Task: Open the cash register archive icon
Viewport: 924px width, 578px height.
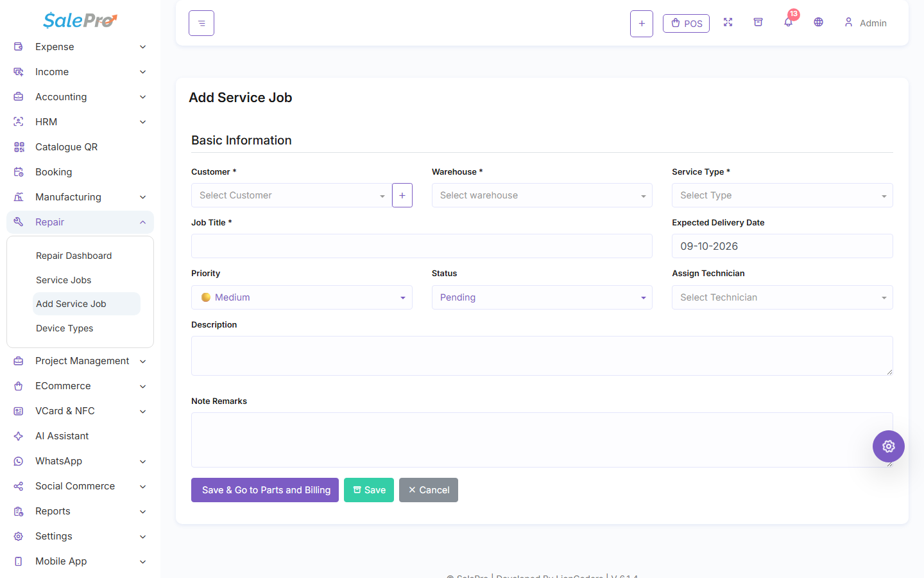Action: 758,22
